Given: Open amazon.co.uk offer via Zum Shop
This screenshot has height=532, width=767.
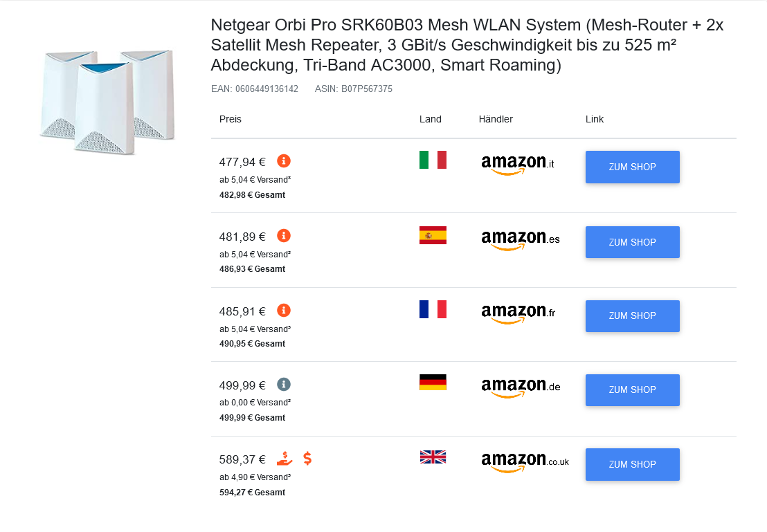Looking at the screenshot, I should click(632, 464).
